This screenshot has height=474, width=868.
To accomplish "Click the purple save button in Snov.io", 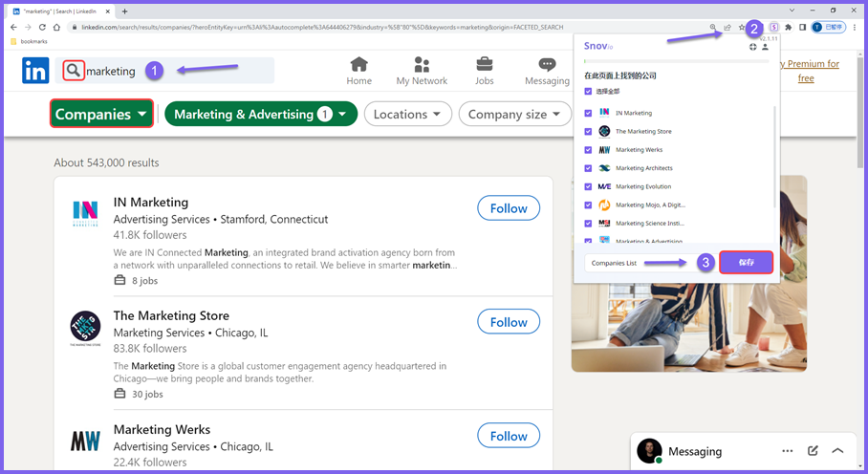I will pos(746,262).
